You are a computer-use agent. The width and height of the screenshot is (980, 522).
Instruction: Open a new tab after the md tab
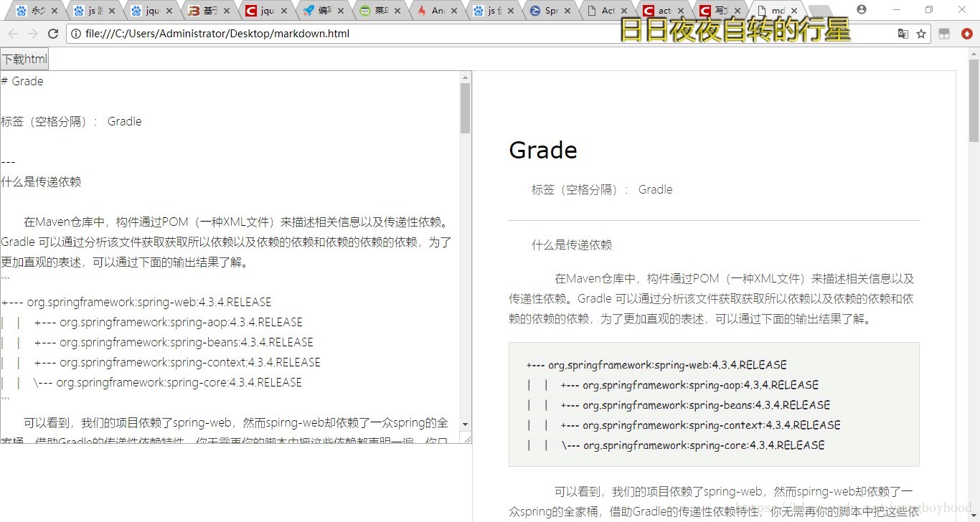coord(819,11)
